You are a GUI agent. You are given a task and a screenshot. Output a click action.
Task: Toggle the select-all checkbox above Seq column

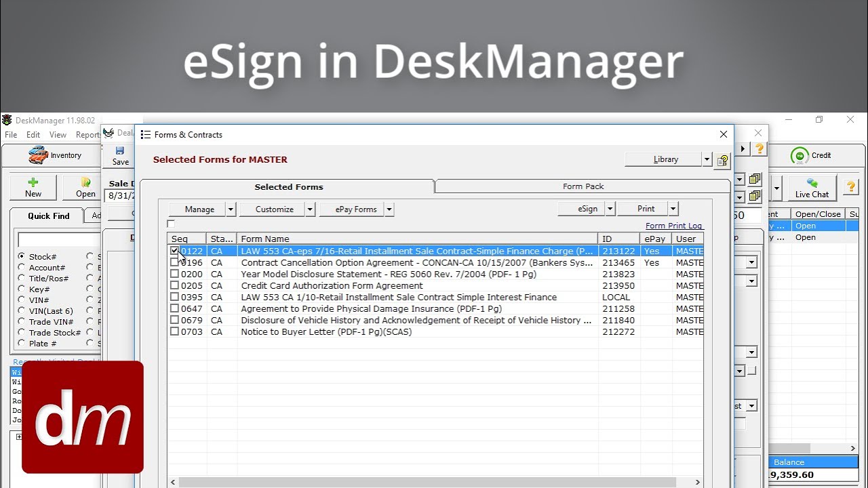pos(171,224)
